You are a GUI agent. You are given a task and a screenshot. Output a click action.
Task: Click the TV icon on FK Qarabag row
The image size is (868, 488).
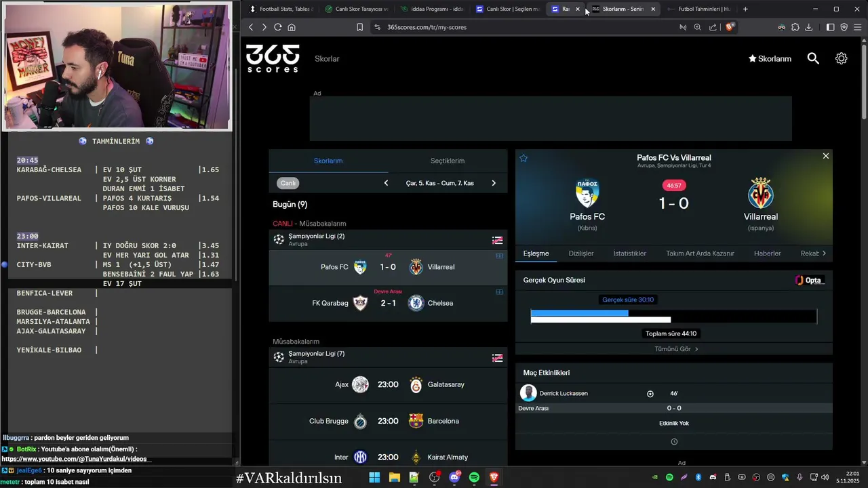click(x=499, y=292)
